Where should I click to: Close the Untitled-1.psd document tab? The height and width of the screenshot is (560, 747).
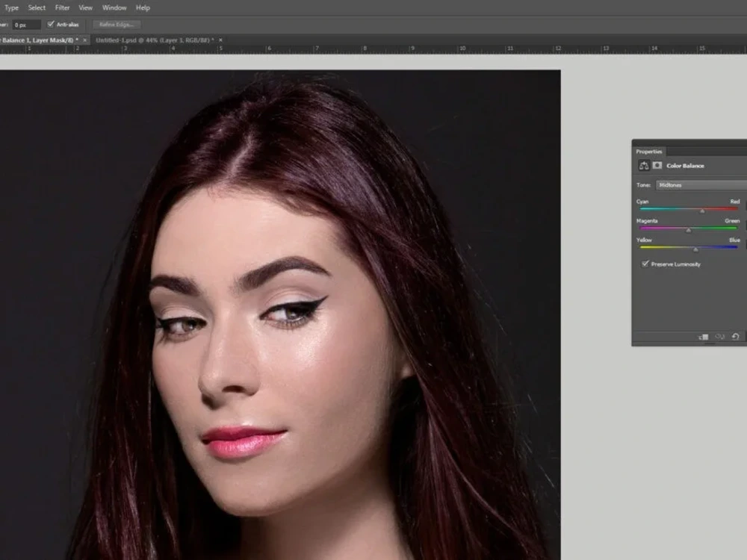[220, 40]
